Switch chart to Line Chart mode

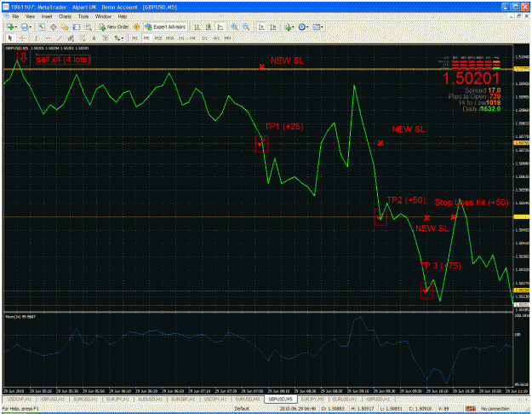pos(220,26)
